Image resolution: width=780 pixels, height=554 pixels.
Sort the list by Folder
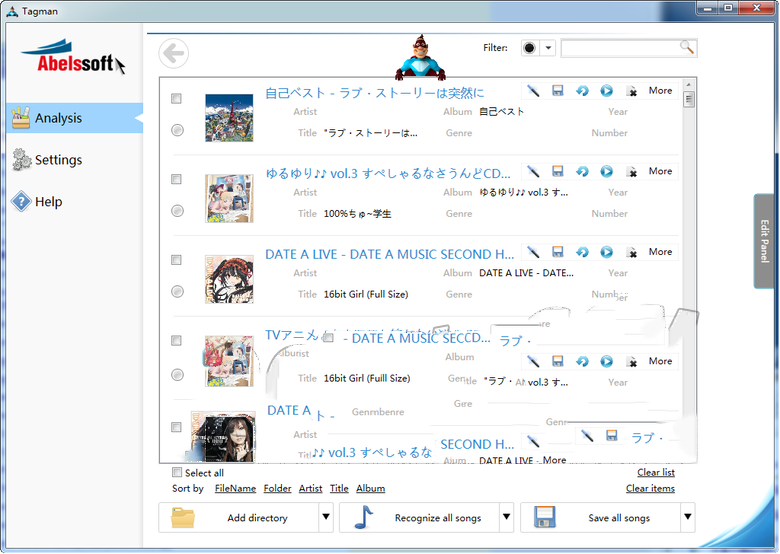[x=278, y=488]
